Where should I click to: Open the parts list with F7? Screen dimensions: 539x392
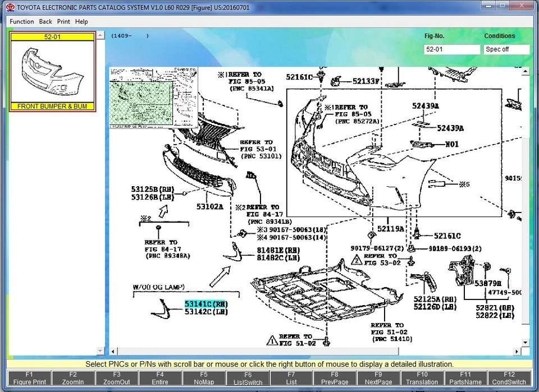click(291, 378)
